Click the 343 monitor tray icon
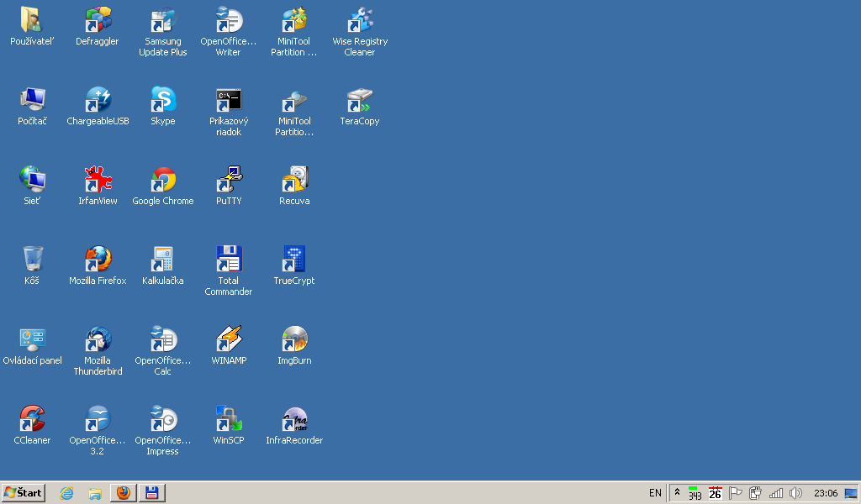 695,493
